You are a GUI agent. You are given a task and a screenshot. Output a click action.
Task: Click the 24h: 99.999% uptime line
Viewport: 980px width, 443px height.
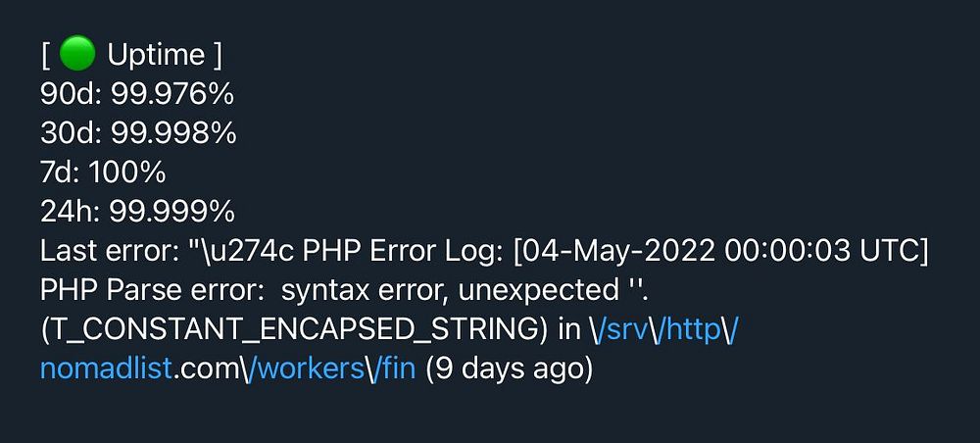[137, 213]
